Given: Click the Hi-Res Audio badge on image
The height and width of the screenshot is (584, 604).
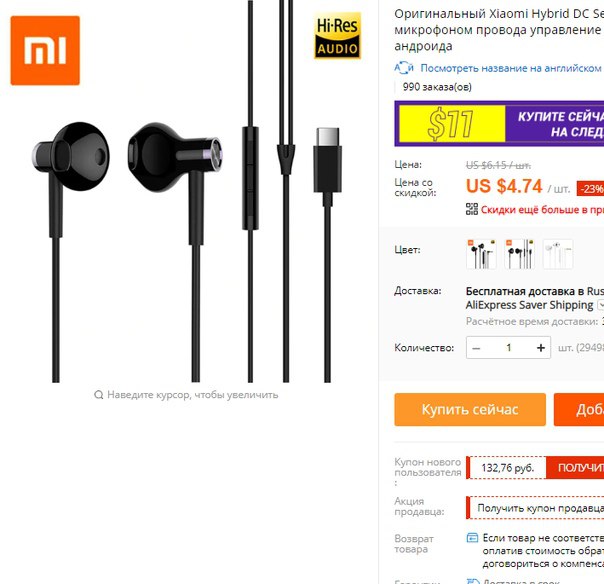Looking at the screenshot, I should tap(337, 36).
